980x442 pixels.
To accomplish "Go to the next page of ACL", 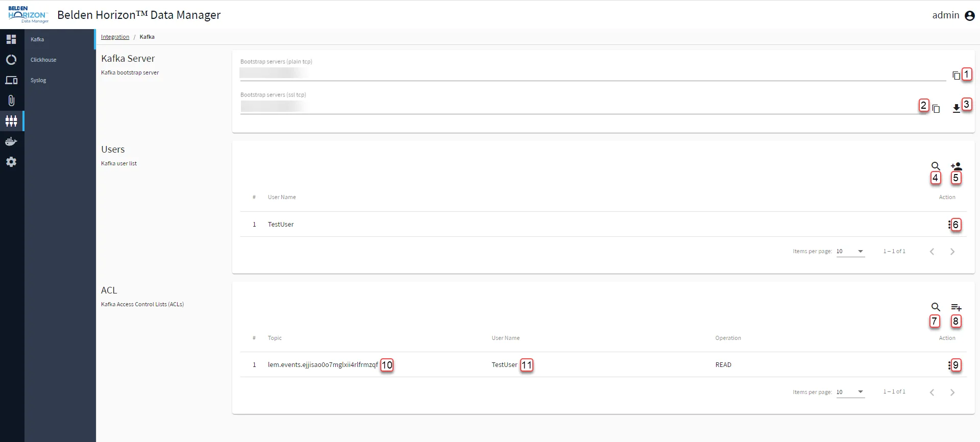I will [x=952, y=392].
